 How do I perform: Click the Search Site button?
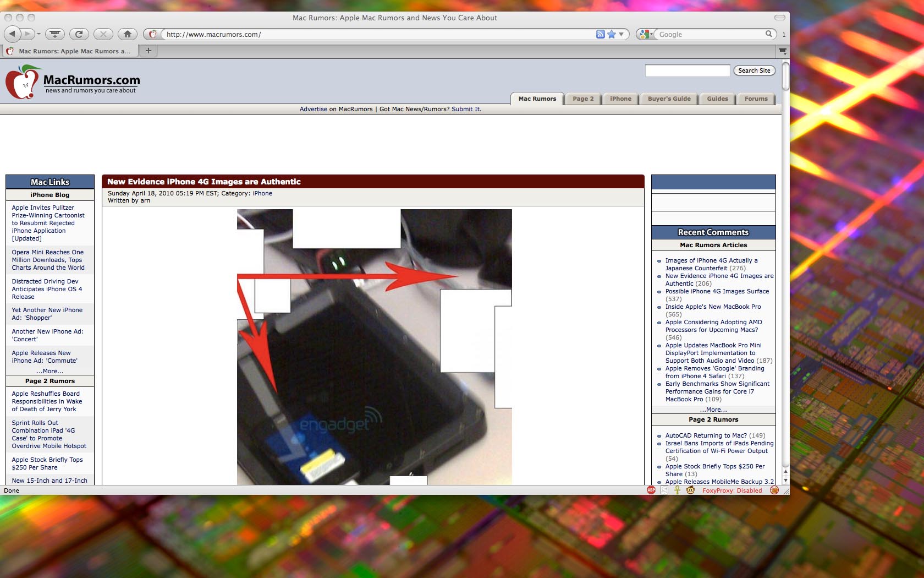tap(754, 70)
